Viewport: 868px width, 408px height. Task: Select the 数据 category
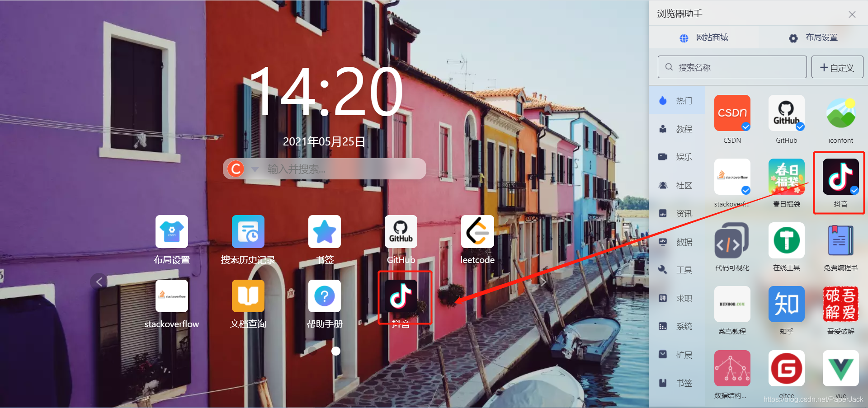[677, 242]
